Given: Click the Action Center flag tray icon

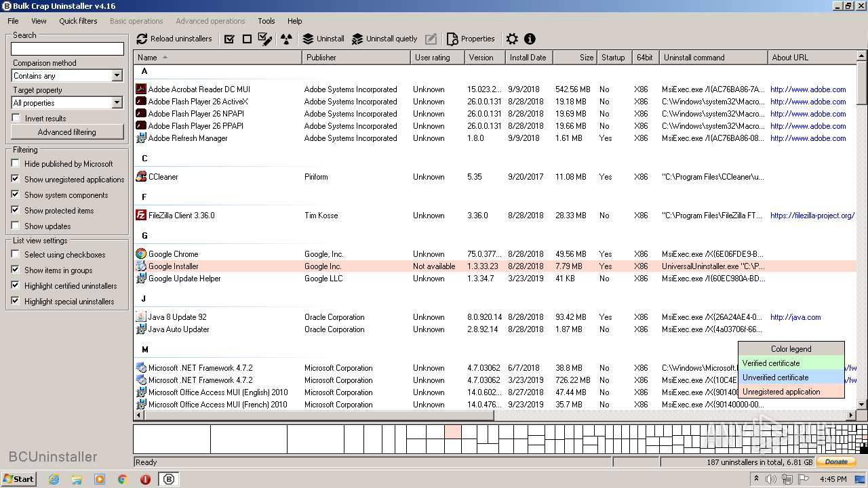Looking at the screenshot, I should pos(803,479).
